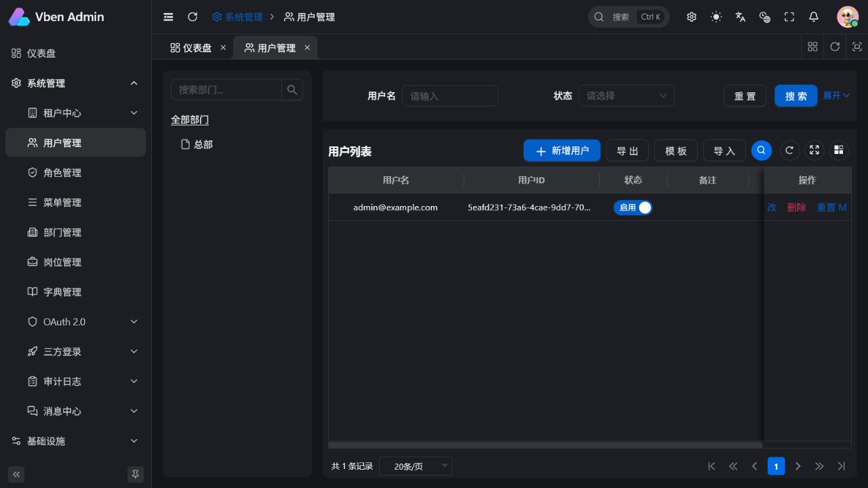Image resolution: width=868 pixels, height=488 pixels.
Task: Close the 仪表盘 tab
Action: (223, 47)
